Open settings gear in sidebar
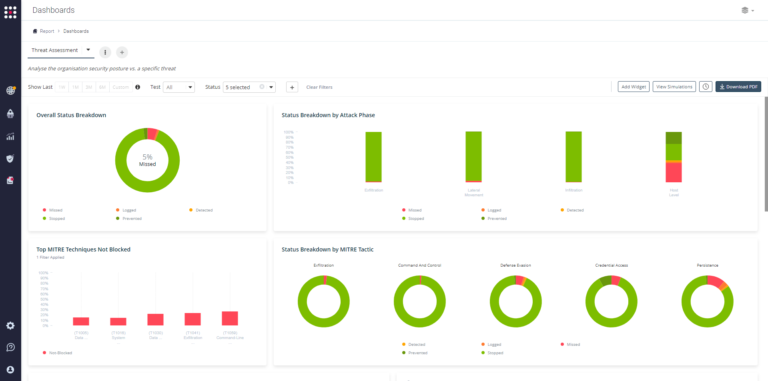The width and height of the screenshot is (768, 381). point(10,326)
